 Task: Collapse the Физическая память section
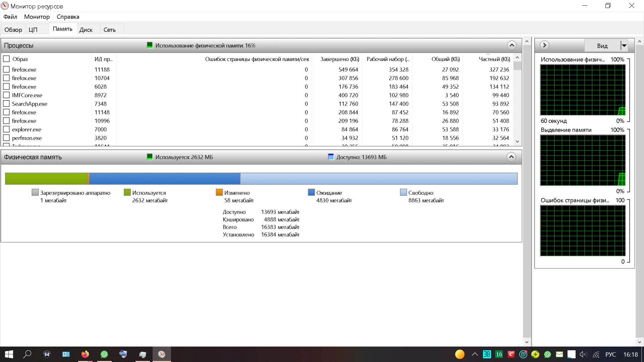511,157
